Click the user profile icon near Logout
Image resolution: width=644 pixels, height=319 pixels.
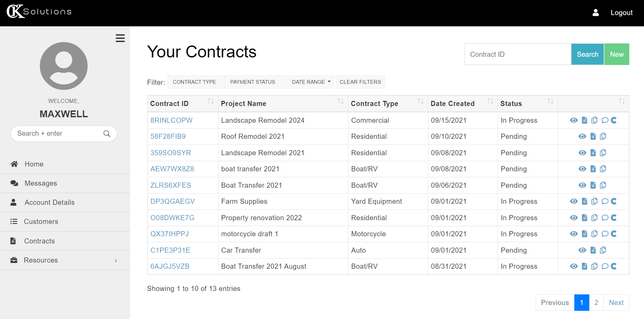pos(595,13)
